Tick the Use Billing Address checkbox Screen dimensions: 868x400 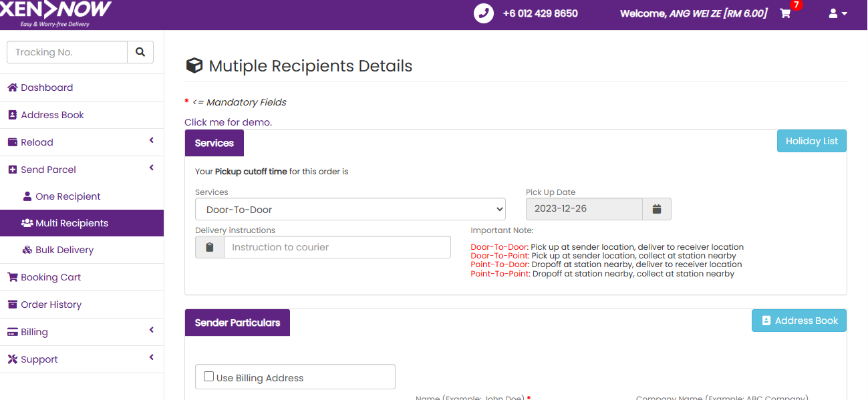209,377
